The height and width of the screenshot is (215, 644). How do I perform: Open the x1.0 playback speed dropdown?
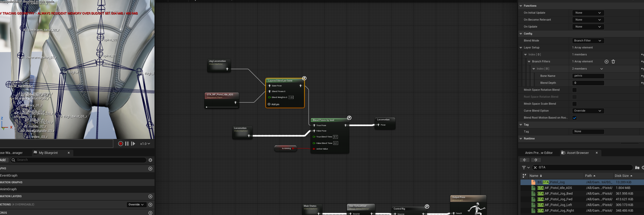point(145,144)
